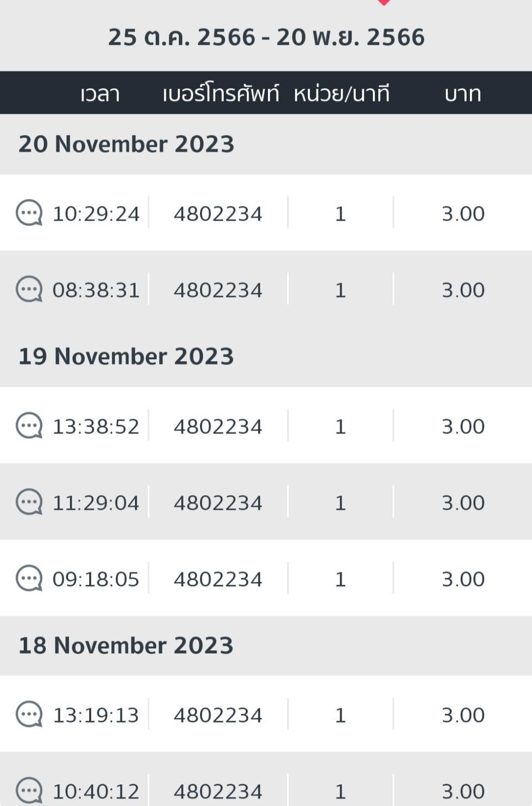Tap phone number 4802234 in 13:38:52 row
Viewport: 532px width, 806px height.
[218, 427]
